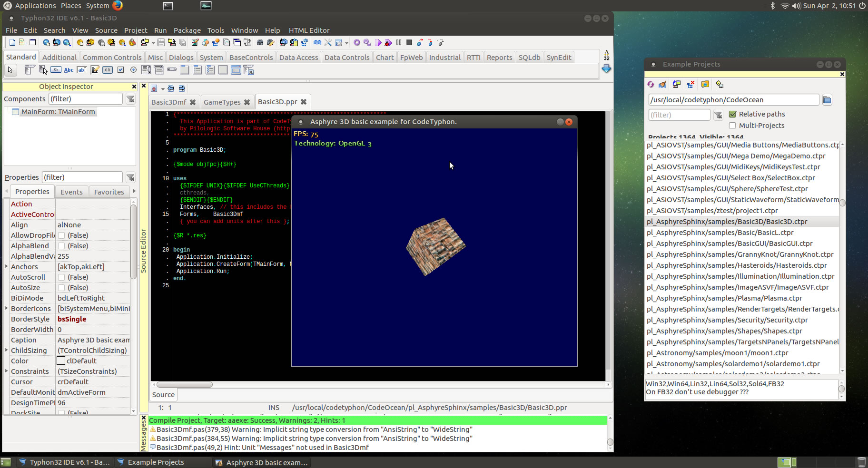Open the HTML Editor menu
The width and height of the screenshot is (868, 468).
[x=309, y=30]
